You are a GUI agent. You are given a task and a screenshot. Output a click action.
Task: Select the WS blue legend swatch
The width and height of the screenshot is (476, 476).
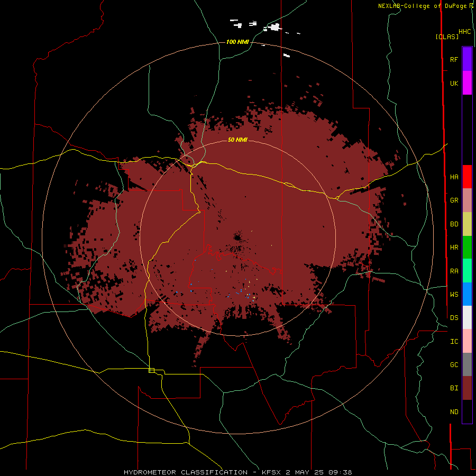pos(467,294)
